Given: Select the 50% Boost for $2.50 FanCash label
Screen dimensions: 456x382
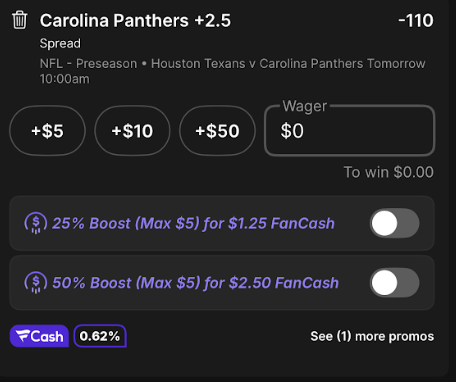Looking at the screenshot, I should coord(196,283).
